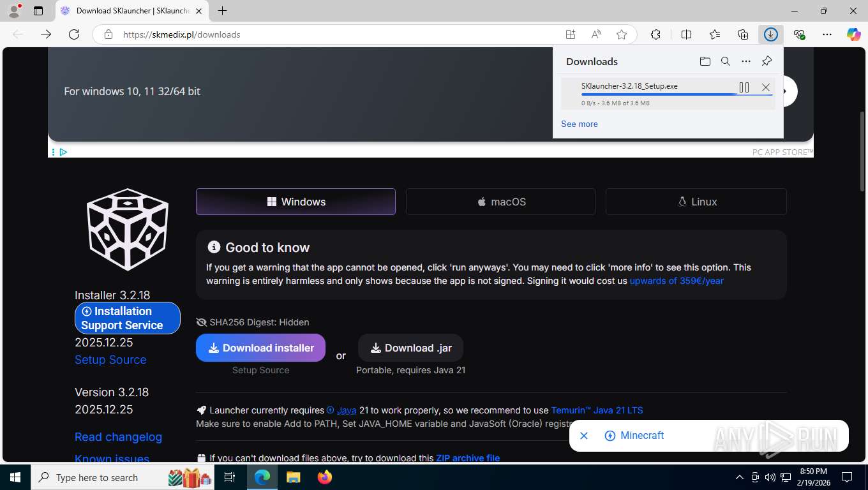
Task: Search downloads with magnifier icon
Action: click(x=726, y=61)
